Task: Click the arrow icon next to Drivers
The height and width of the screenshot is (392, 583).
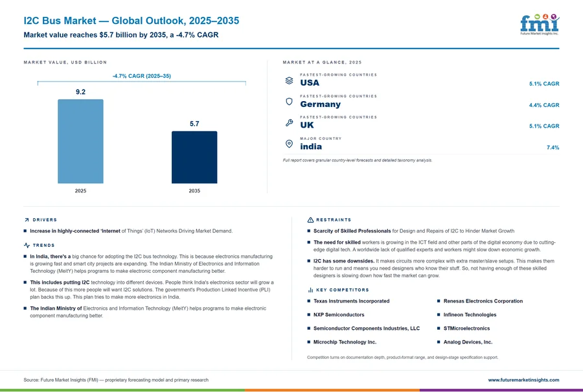Action: click(x=27, y=220)
